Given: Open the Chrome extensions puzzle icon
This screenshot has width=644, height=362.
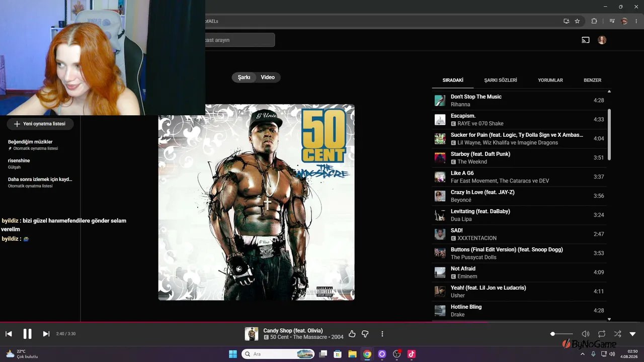Looking at the screenshot, I should pyautogui.click(x=594, y=21).
